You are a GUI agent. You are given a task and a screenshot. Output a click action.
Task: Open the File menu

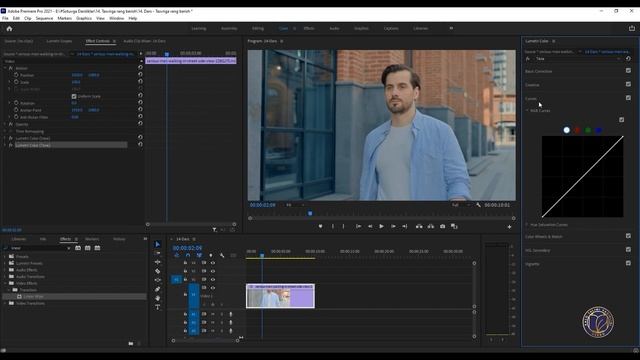pyautogui.click(x=5, y=18)
